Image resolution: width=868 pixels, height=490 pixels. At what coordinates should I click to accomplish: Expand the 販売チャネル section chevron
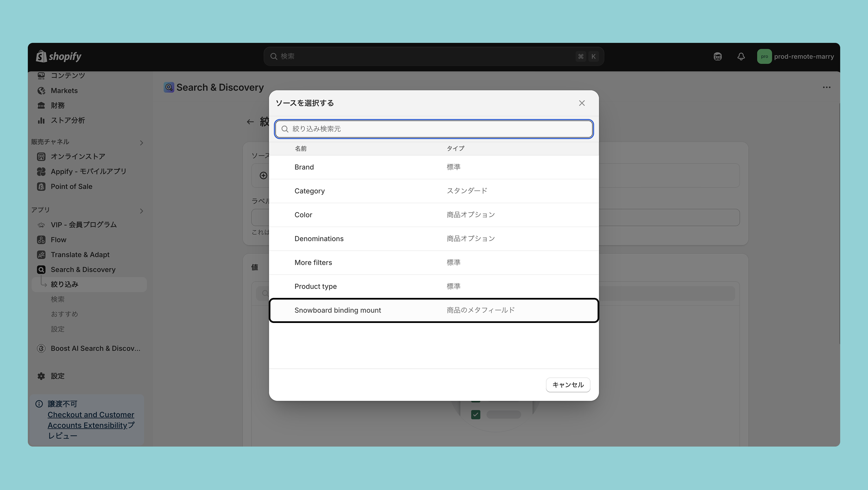coord(142,143)
